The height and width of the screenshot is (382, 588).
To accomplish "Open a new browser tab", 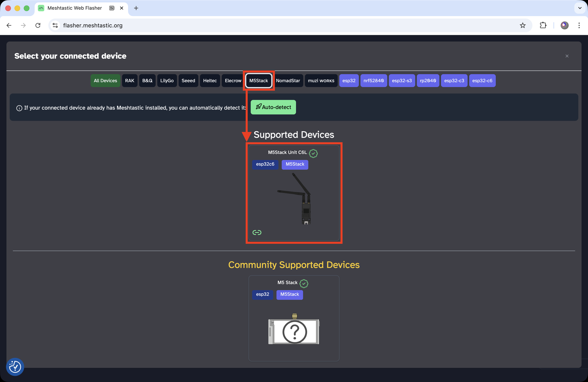I will (136, 8).
